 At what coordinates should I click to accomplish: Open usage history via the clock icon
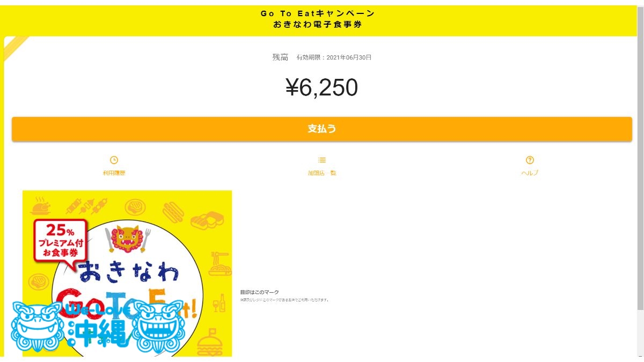point(114,160)
